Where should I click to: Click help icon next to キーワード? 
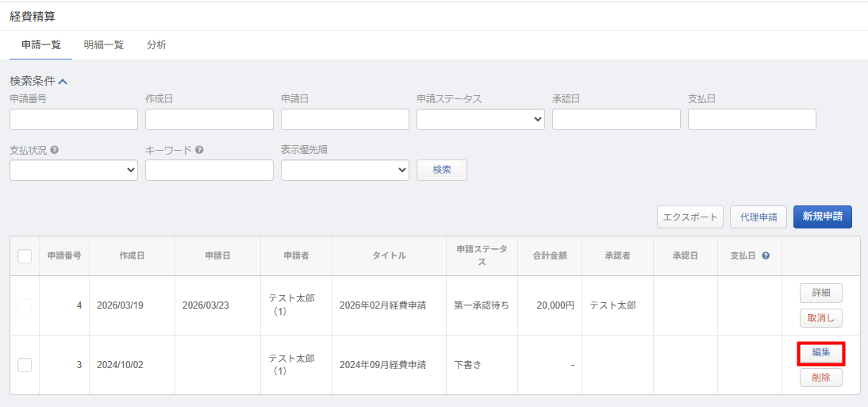(x=199, y=150)
